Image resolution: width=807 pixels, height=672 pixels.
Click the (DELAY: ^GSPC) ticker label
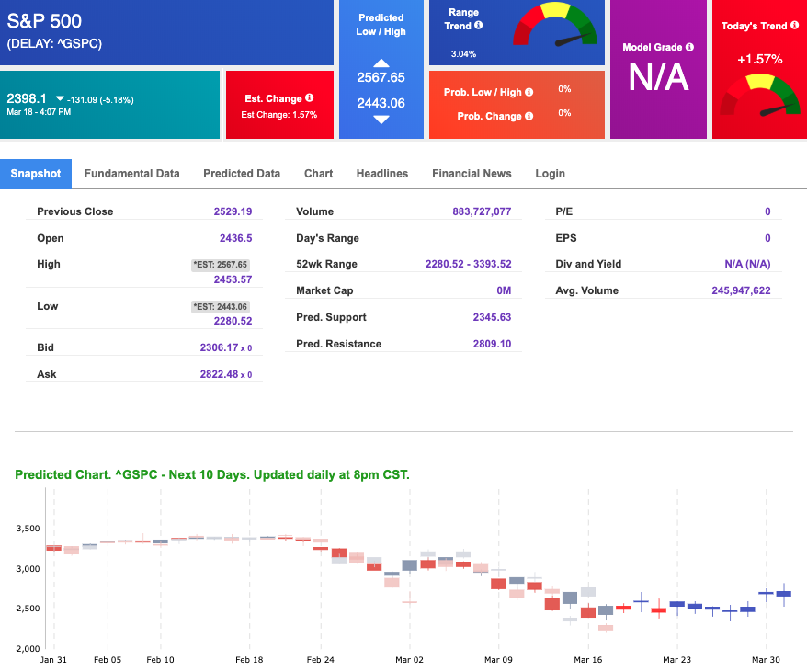[x=54, y=44]
